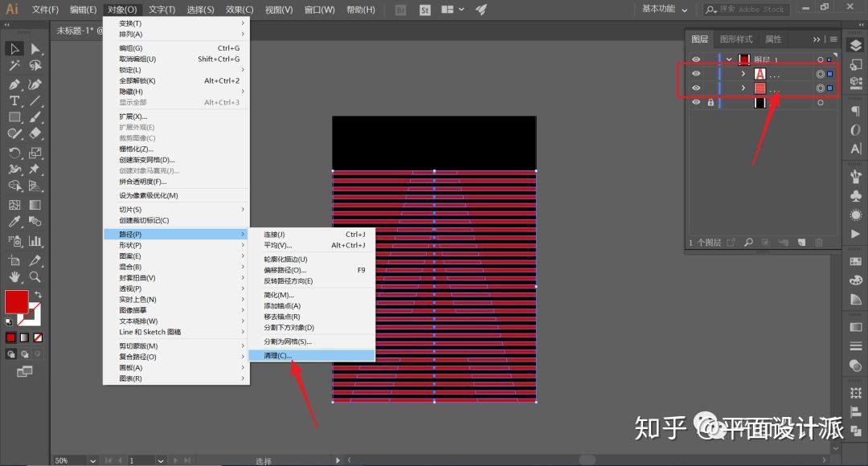Open the 50% zoom level dropdown
The height and width of the screenshot is (466, 868).
pyautogui.click(x=92, y=460)
